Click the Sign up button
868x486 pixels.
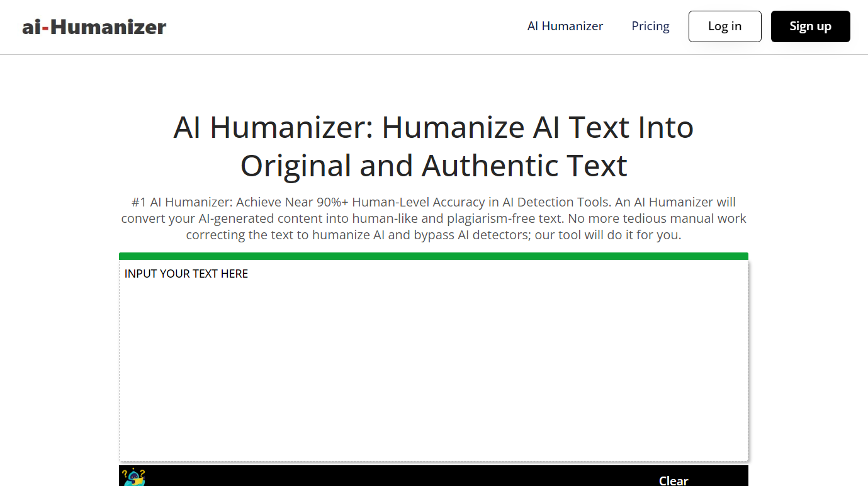tap(811, 26)
